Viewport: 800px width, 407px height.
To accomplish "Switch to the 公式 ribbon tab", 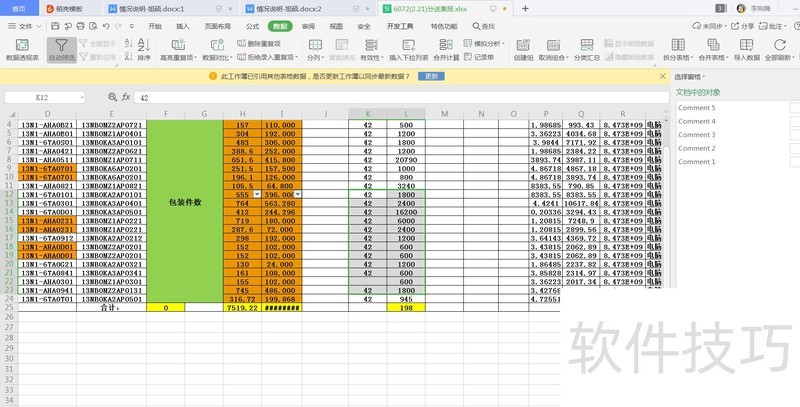I will tap(252, 26).
